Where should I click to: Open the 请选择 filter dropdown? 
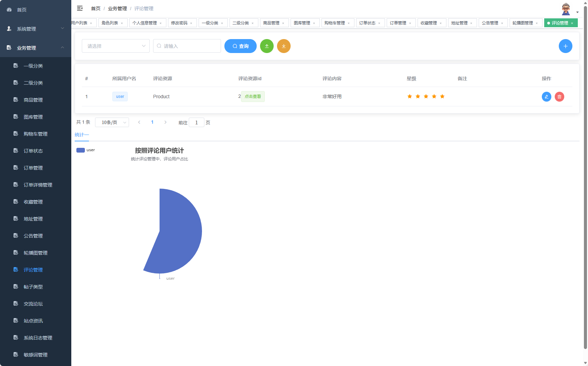point(115,46)
